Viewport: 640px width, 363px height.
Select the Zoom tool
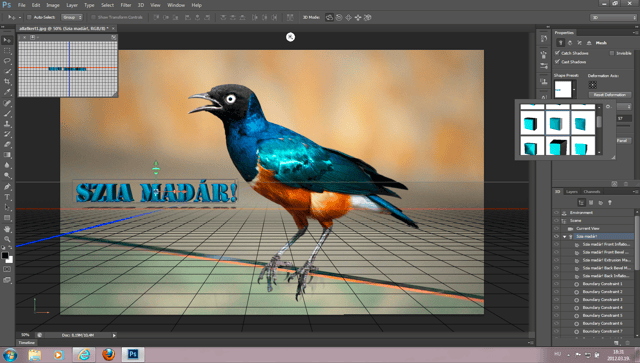click(7, 239)
